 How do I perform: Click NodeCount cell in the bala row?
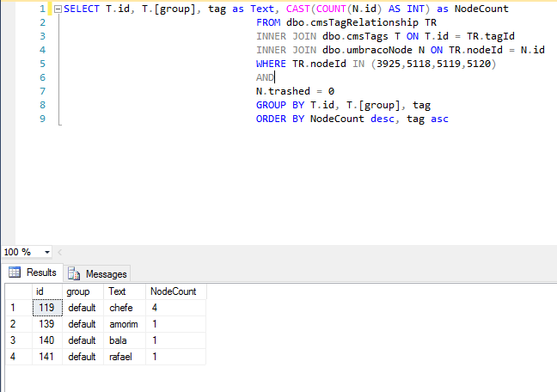(x=176, y=340)
